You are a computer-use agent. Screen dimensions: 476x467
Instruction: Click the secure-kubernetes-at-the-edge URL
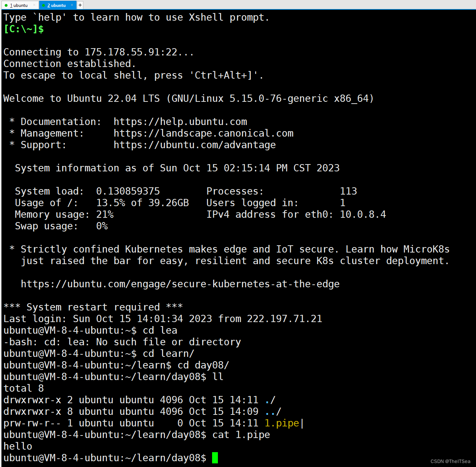tap(180, 284)
